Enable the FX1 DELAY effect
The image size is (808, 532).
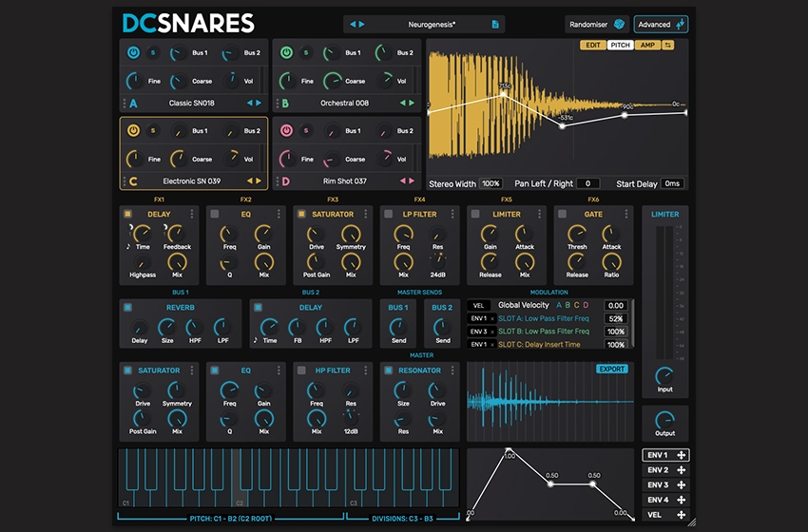127,214
